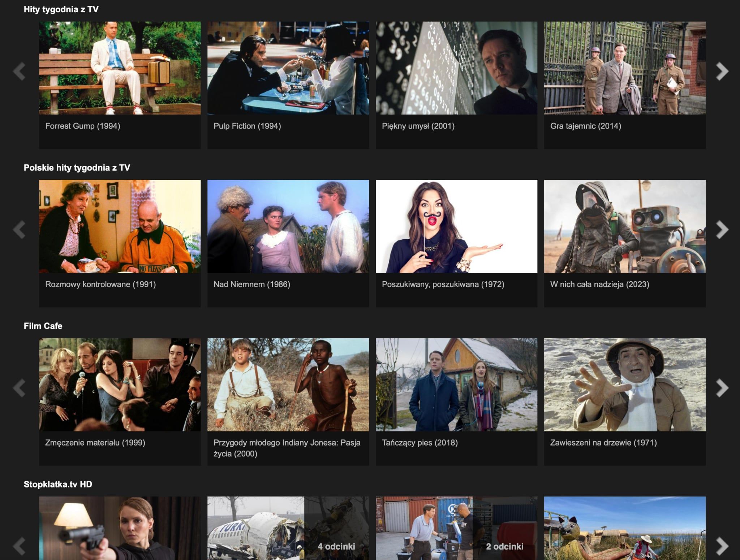Screen dimensions: 740x560
Task: Click the 2 odcinki label
Action: [505, 546]
